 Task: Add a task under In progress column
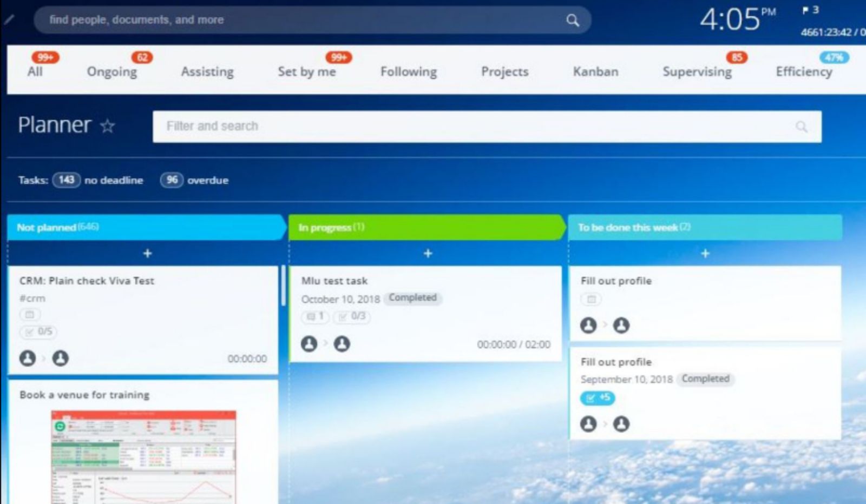tap(428, 253)
